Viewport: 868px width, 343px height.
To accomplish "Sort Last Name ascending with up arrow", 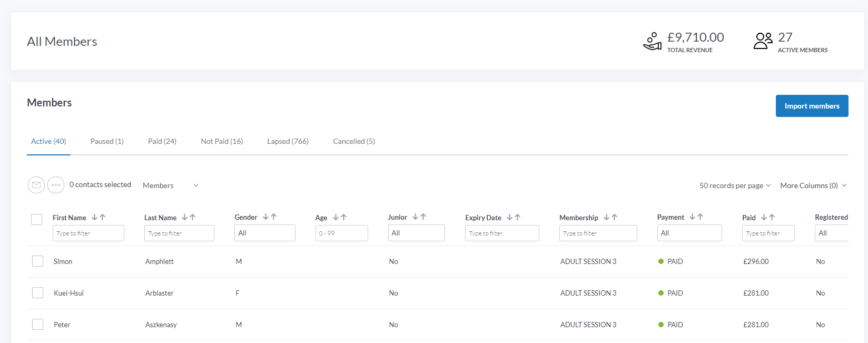I will (x=193, y=217).
